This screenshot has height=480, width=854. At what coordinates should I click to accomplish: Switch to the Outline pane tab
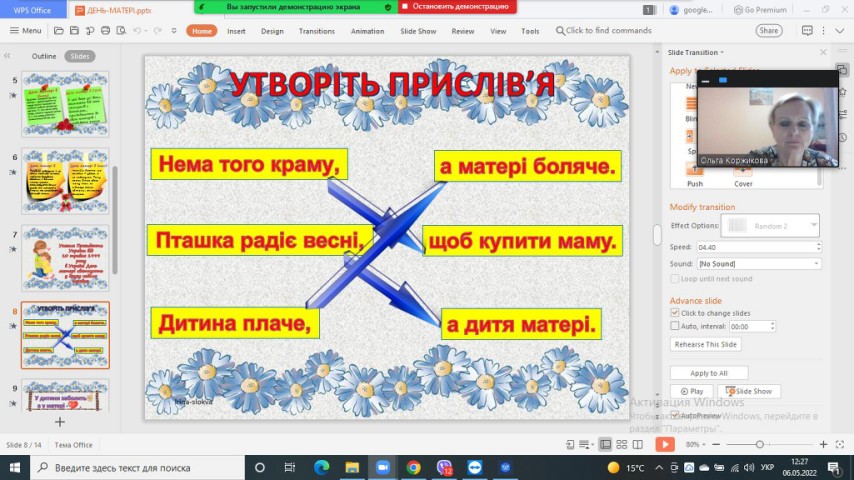click(x=44, y=56)
